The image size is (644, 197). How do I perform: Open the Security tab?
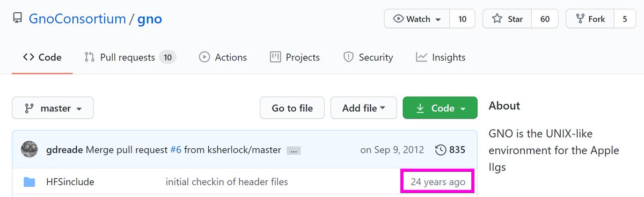coord(368,57)
